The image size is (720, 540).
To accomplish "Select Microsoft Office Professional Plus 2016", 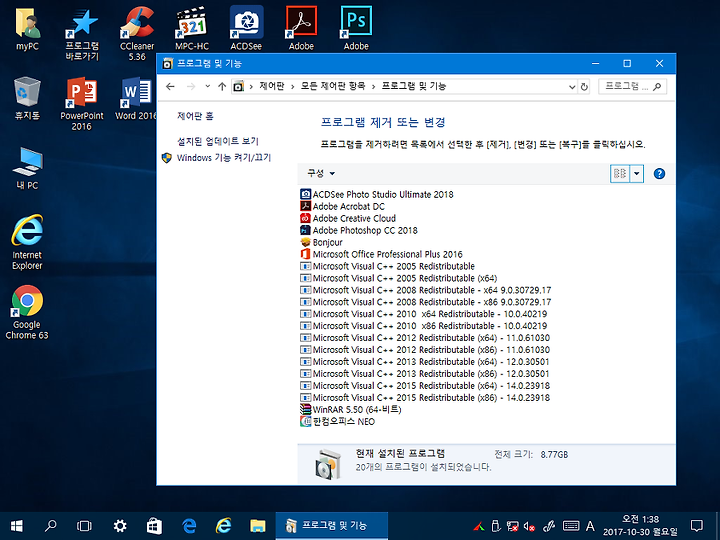I will pos(382,254).
